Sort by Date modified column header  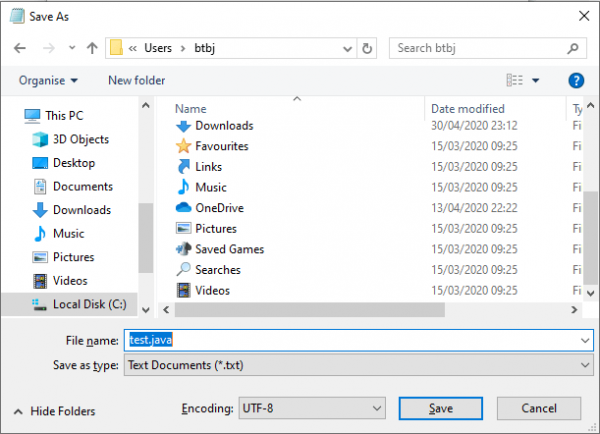coord(468,109)
